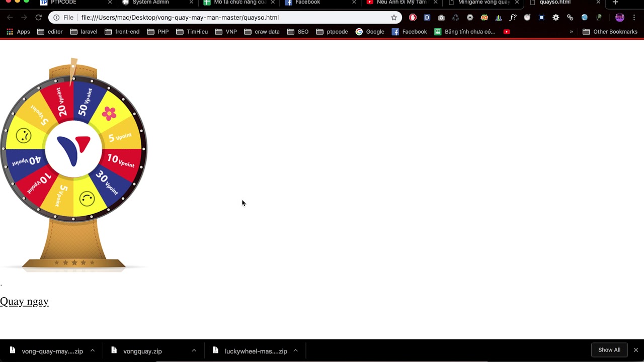This screenshot has width=644, height=362.
Task: Open the Facebook bookmark
Action: pos(409,32)
